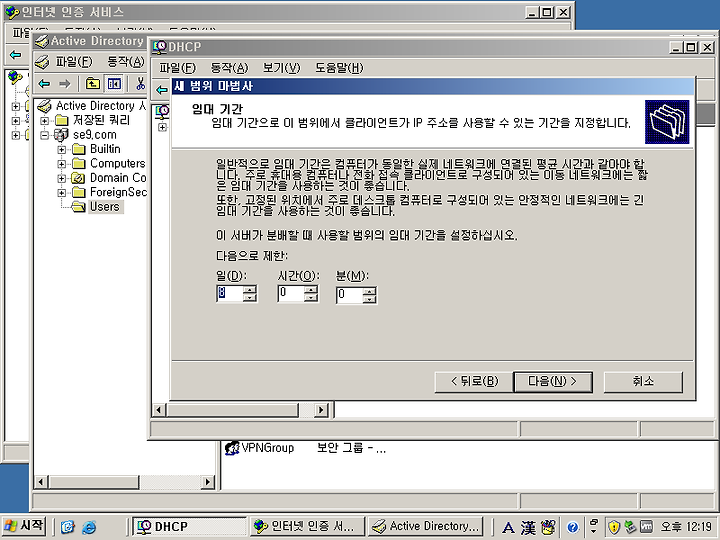Select the se9.com domain icon

tap(62, 135)
